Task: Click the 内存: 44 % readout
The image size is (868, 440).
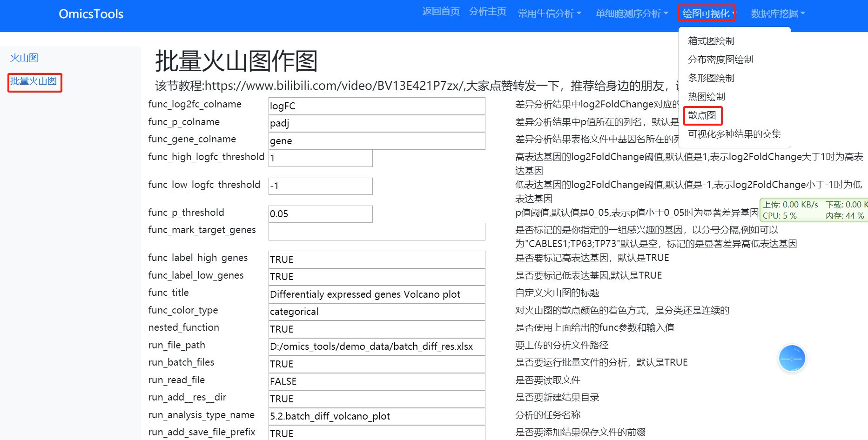Action: (x=845, y=216)
